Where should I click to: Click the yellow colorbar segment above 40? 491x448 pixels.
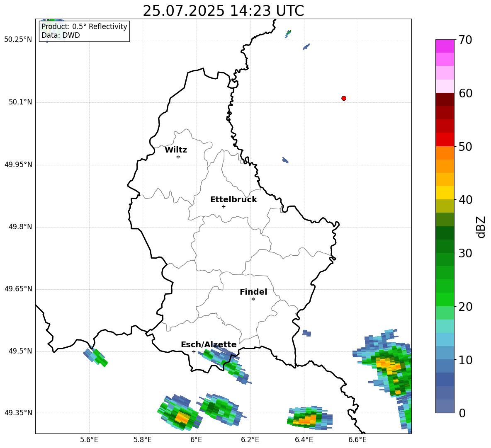(445, 193)
